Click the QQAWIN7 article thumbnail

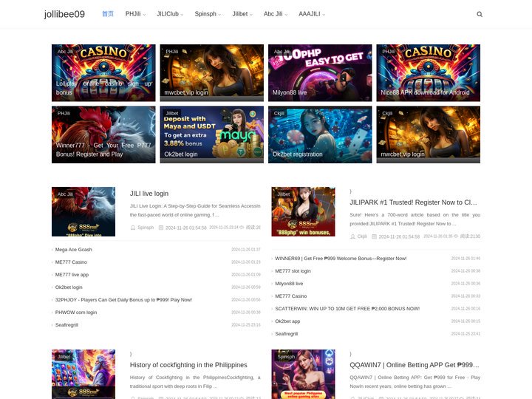click(304, 374)
